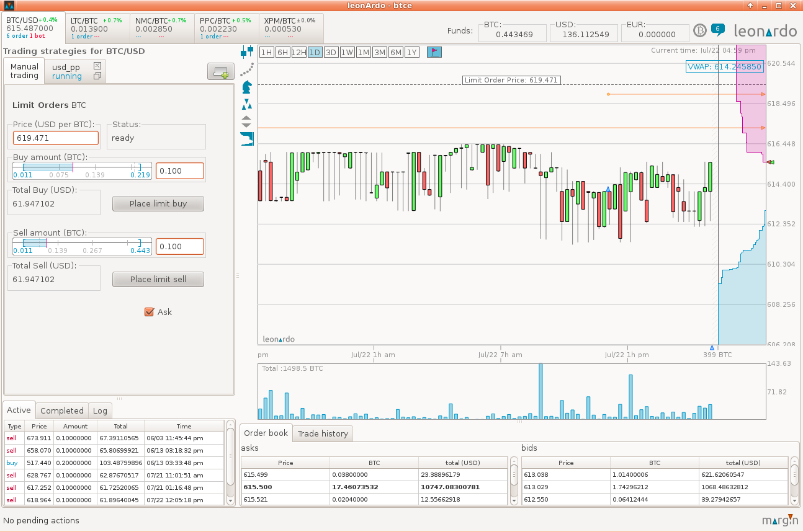Open the NMC/BTC market tab
This screenshot has width=803, height=532.
161,28
